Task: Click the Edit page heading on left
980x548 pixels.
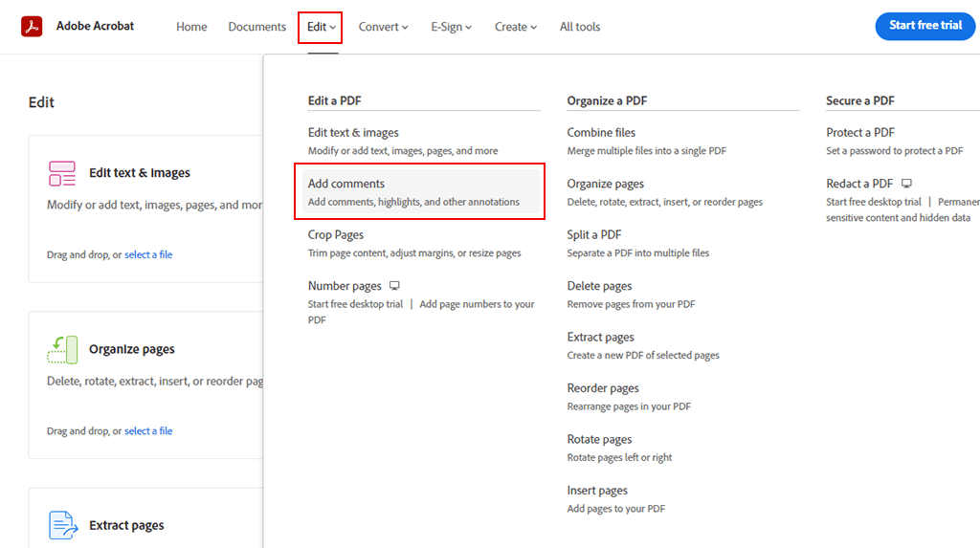Action: click(41, 102)
